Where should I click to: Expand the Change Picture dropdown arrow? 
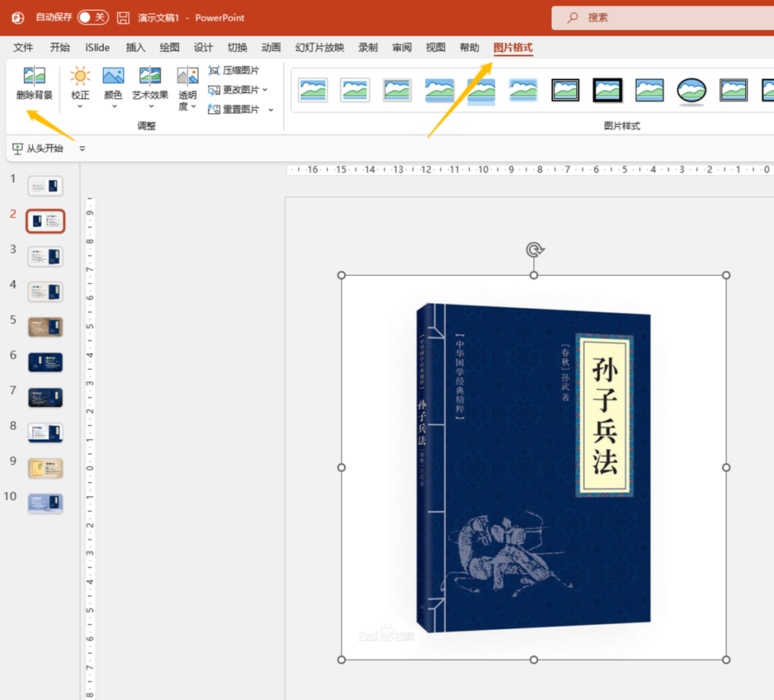(265, 90)
